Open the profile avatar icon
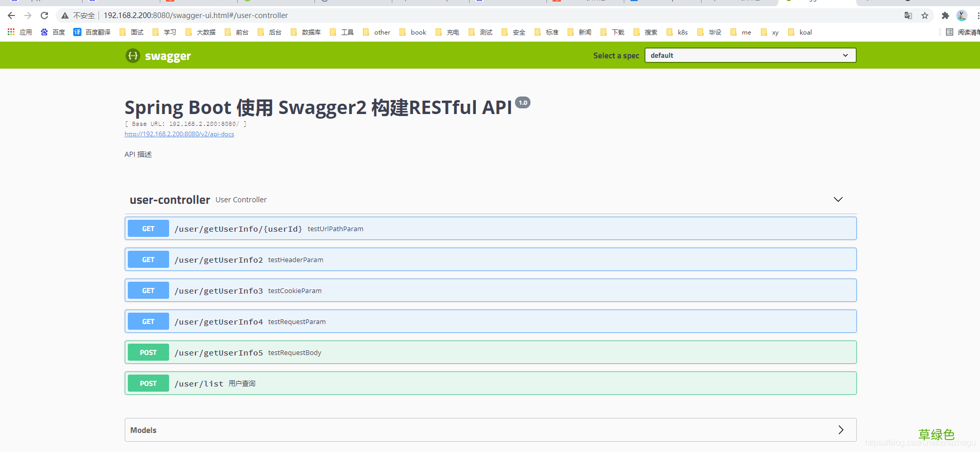This screenshot has width=980, height=452. pos(961,15)
